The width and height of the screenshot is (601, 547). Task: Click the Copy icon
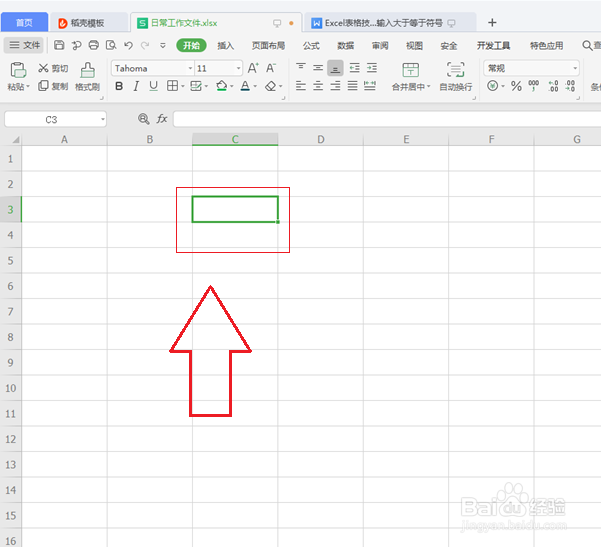pyautogui.click(x=43, y=86)
